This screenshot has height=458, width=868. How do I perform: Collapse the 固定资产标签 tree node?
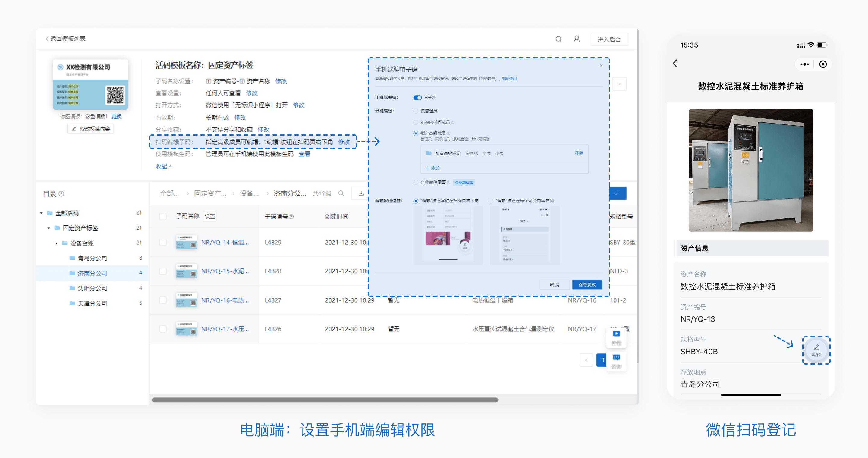(48, 228)
